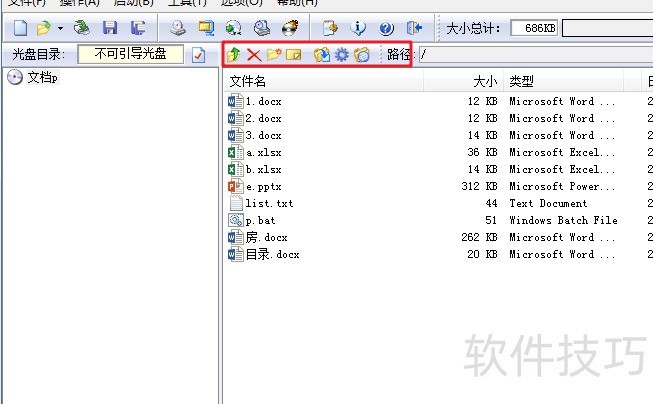Select file a.xlsx
The height and width of the screenshot is (404, 653).
click(264, 153)
